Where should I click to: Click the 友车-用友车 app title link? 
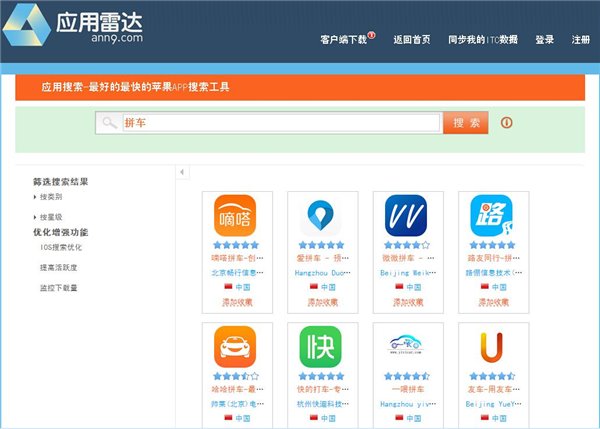coord(494,390)
